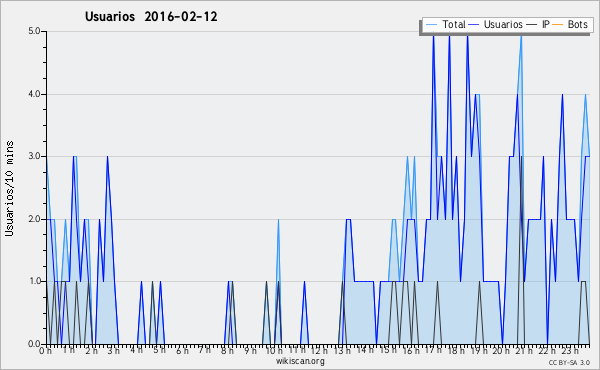The width and height of the screenshot is (600, 370).
Task: Click the y-axis value '5.0'
Action: 34,31
